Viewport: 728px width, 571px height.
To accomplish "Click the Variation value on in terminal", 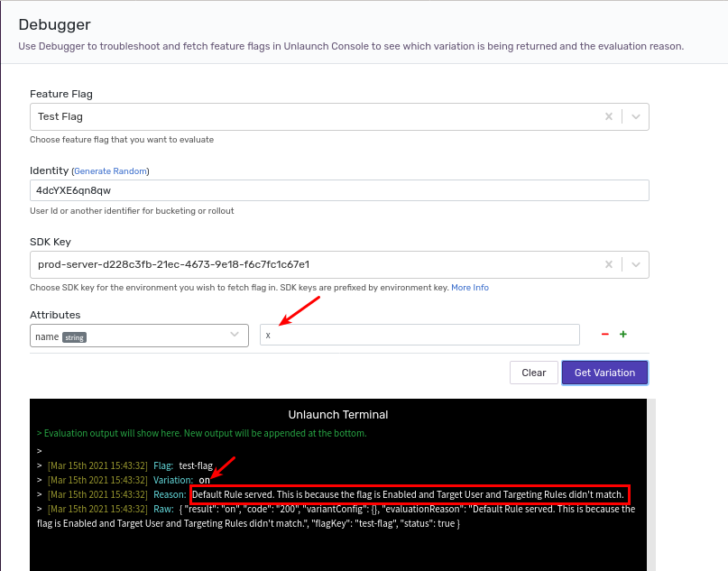I will click(204, 480).
